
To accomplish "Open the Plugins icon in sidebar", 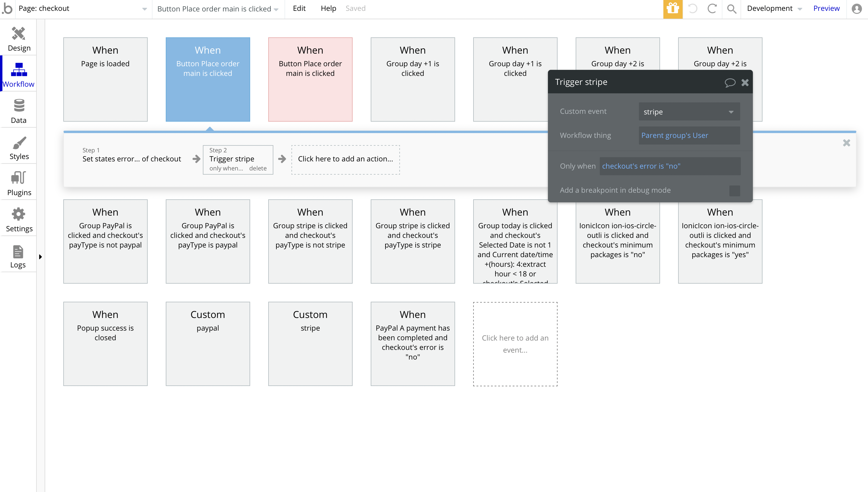I will (x=19, y=178).
